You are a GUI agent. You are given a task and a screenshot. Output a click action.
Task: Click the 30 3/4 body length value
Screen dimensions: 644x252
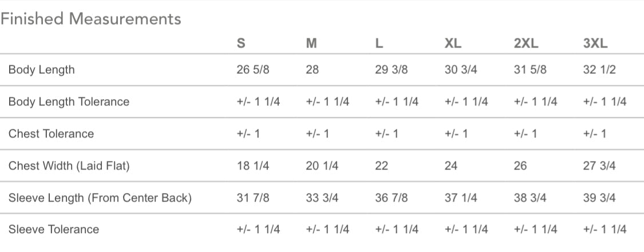pyautogui.click(x=461, y=69)
